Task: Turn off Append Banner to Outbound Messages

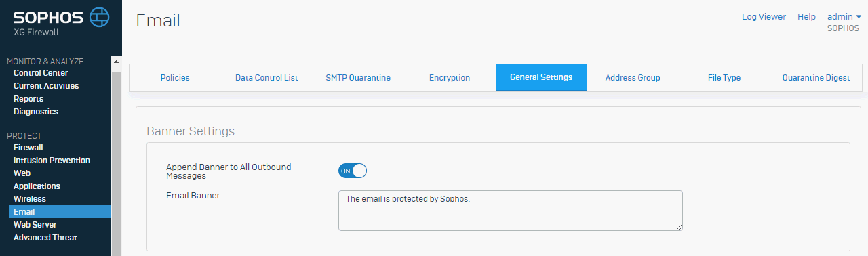Action: [353, 171]
